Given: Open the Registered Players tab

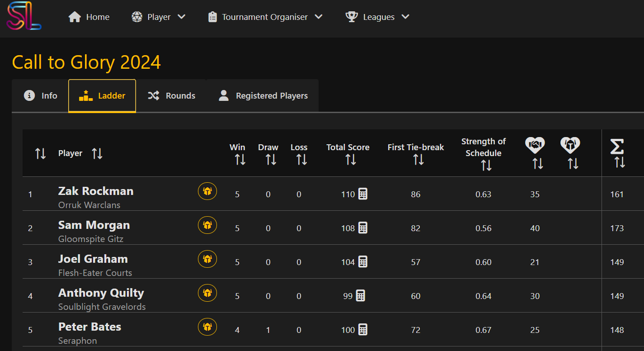Looking at the screenshot, I should tap(263, 95).
